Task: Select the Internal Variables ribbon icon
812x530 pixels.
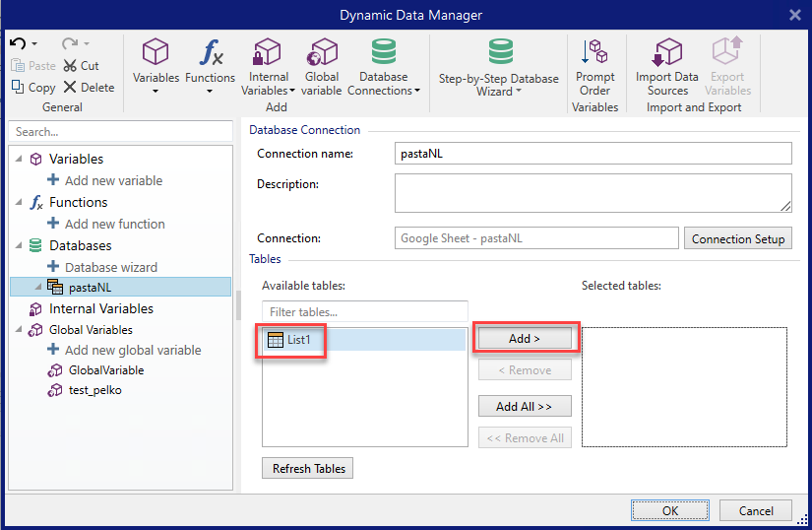Action: pos(268,53)
